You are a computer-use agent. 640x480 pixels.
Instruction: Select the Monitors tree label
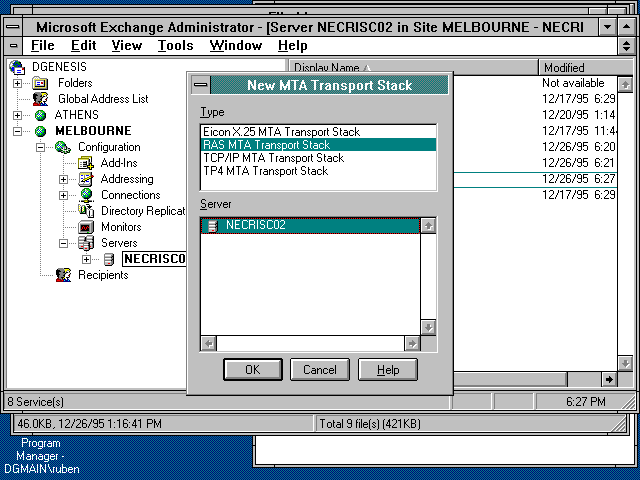click(x=121, y=227)
